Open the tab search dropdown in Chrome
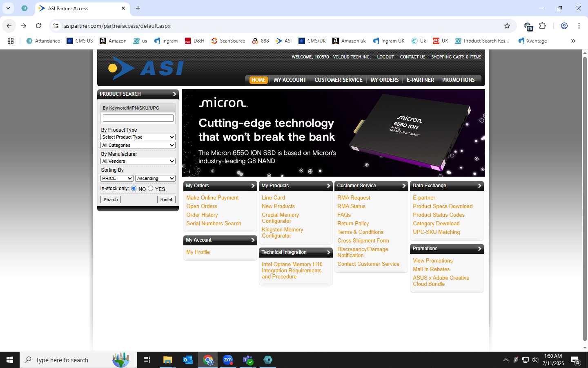 [x=8, y=8]
